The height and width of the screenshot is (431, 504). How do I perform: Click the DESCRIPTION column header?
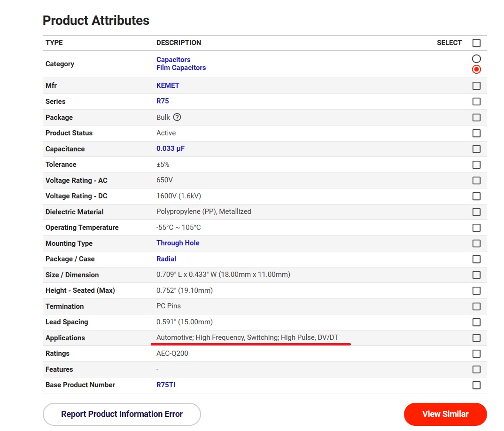178,43
